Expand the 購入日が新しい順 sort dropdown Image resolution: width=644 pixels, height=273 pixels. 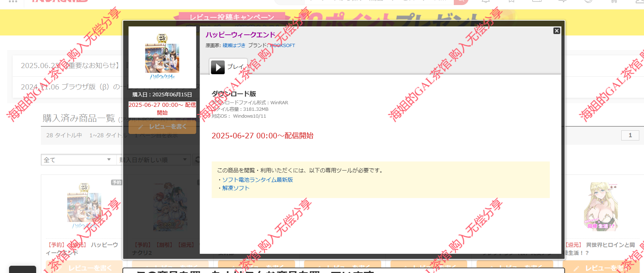[x=154, y=160]
